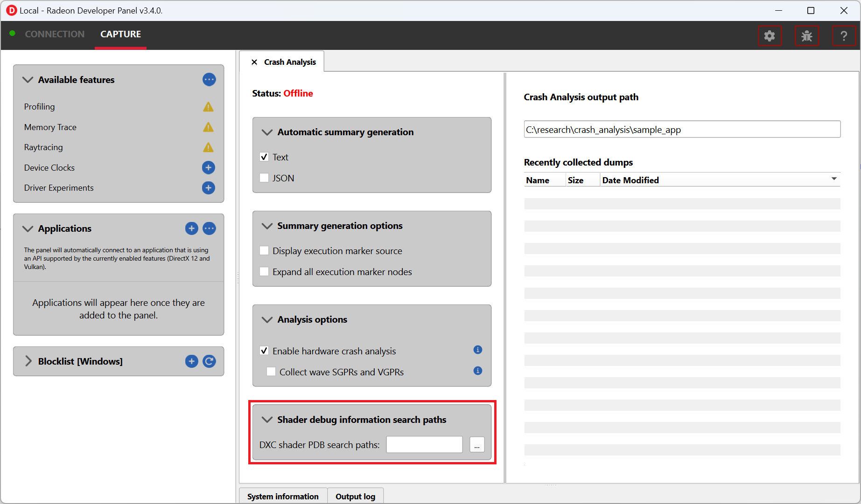Add the Driver Experiments feature
The image size is (861, 504).
coord(208,188)
